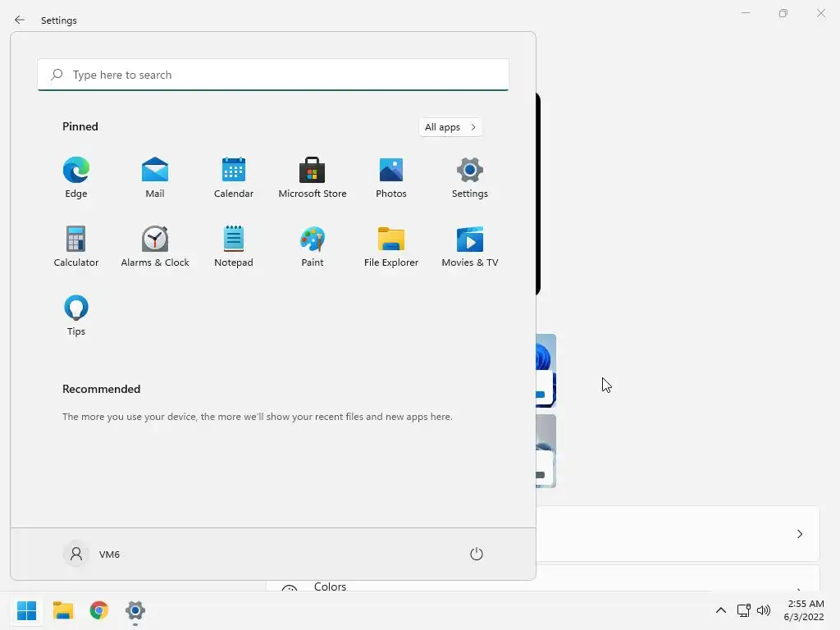Select the gray theme thumbnail in Settings
This screenshot has width=840, height=630.
coord(546,451)
